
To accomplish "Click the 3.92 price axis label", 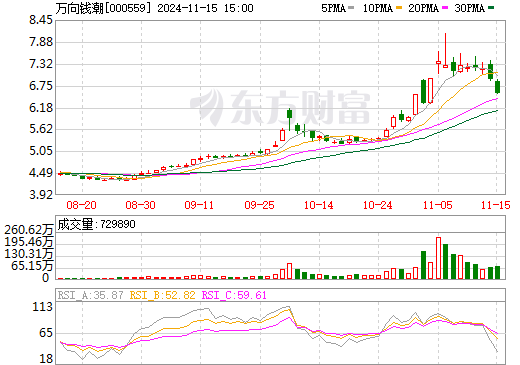I will click(41, 195).
